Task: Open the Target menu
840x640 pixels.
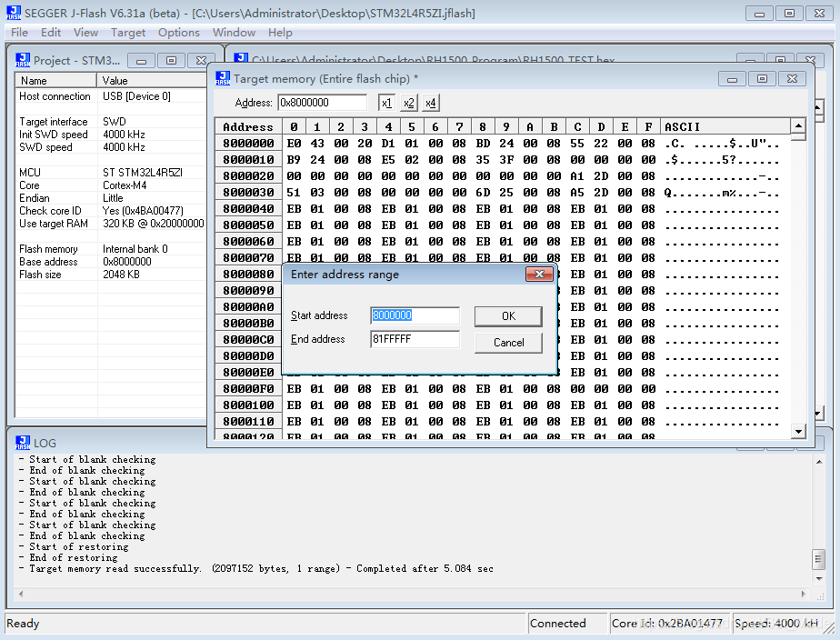Action: [128, 33]
